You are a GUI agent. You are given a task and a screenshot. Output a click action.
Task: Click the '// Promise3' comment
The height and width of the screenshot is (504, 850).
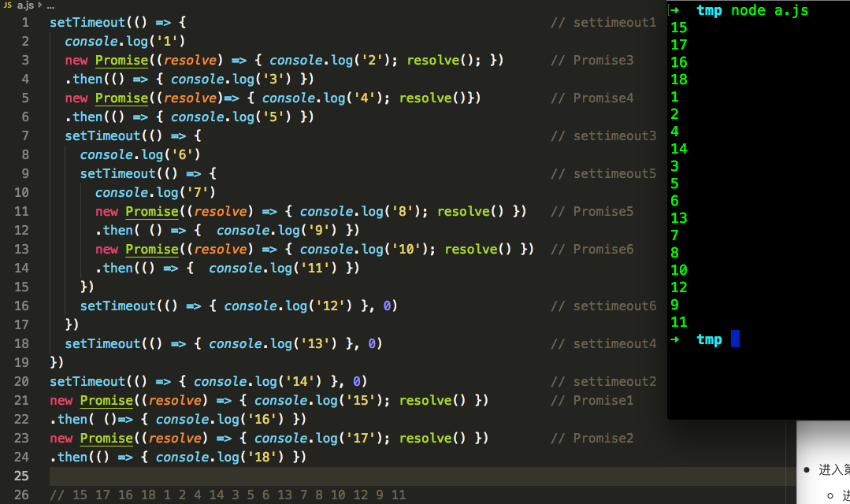[592, 60]
